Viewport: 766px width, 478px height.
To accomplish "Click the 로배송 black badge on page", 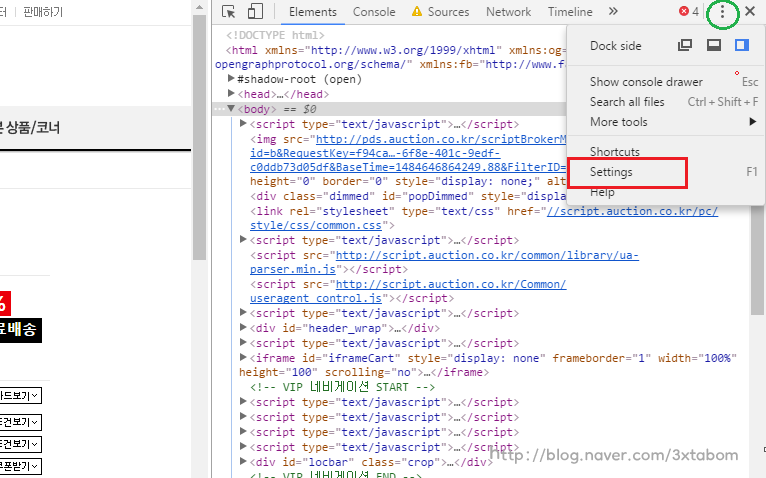I will click(21, 330).
